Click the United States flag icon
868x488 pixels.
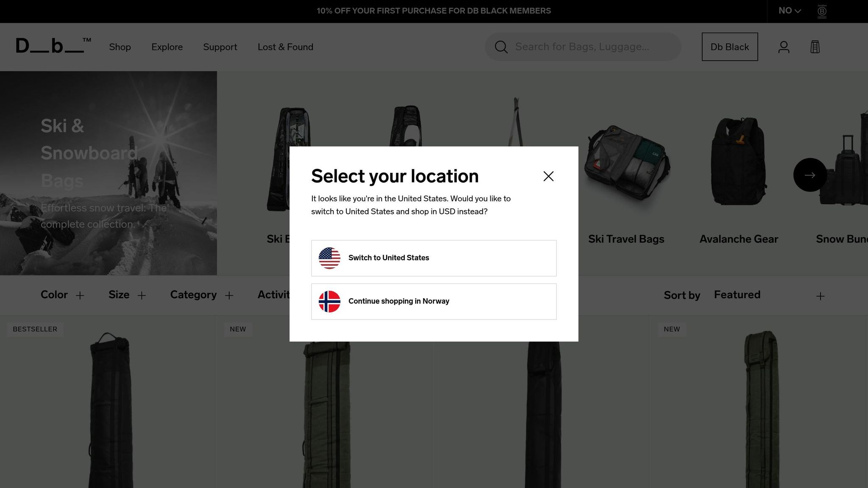click(x=329, y=258)
